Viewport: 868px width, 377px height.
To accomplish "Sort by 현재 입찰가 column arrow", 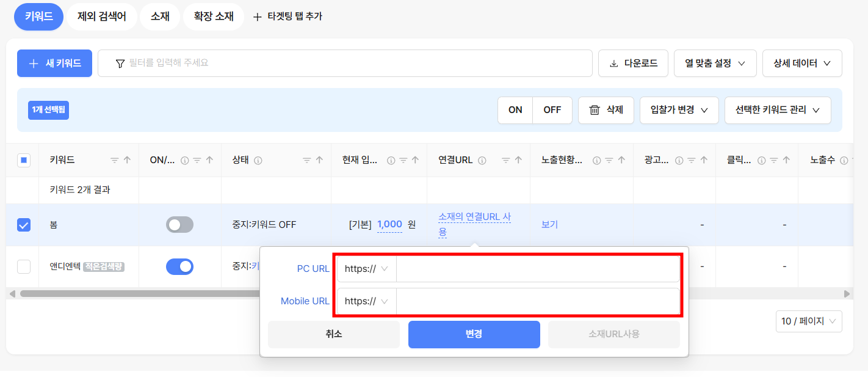I will pos(415,160).
